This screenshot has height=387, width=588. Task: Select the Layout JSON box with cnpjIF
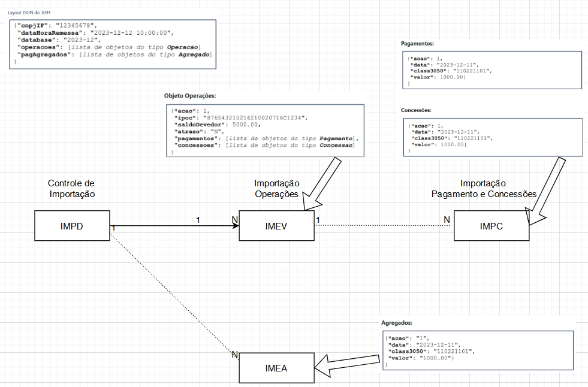[x=113, y=44]
